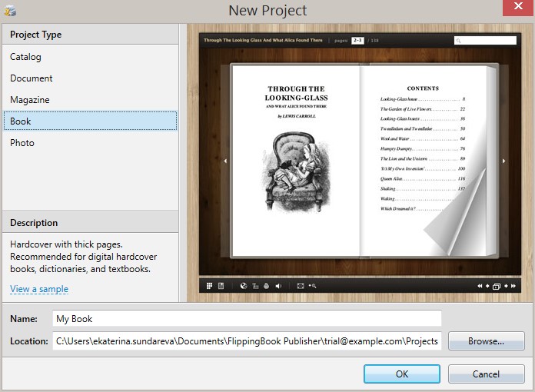This screenshot has width=535, height=392.
Task: Select the Catalog project type
Action: 91,57
